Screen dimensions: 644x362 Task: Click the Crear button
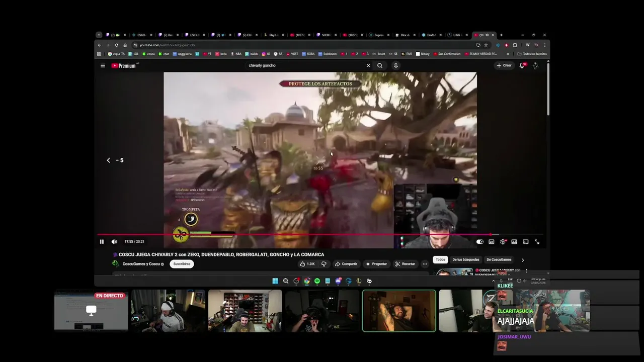[x=504, y=65]
